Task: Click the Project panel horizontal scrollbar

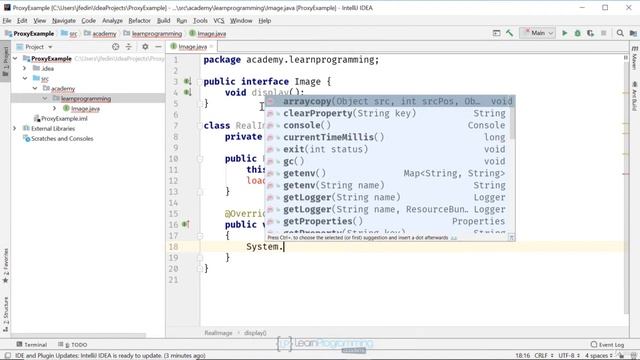Action: pyautogui.click(x=78, y=336)
